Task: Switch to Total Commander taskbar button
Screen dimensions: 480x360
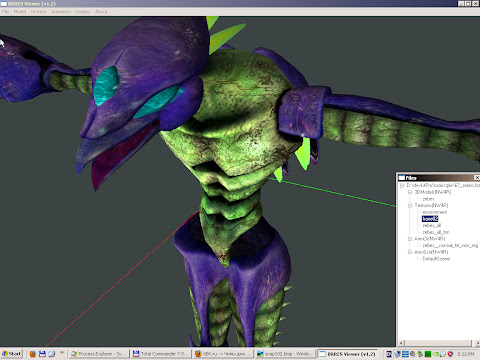Action: pyautogui.click(x=161, y=354)
